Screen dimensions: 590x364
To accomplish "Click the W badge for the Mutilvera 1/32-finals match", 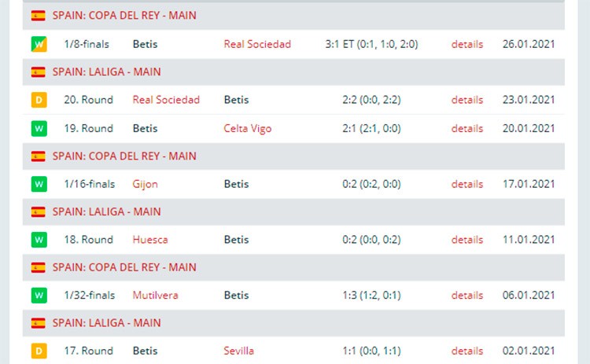I will coord(39,295).
